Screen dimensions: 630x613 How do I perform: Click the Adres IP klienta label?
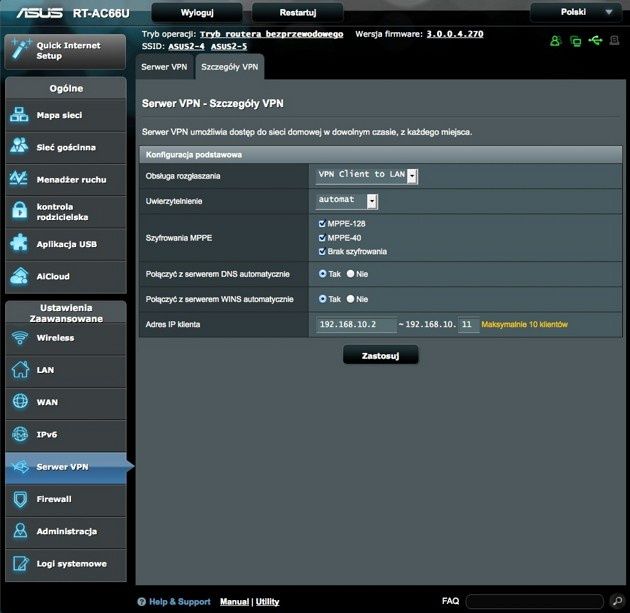tap(173, 324)
